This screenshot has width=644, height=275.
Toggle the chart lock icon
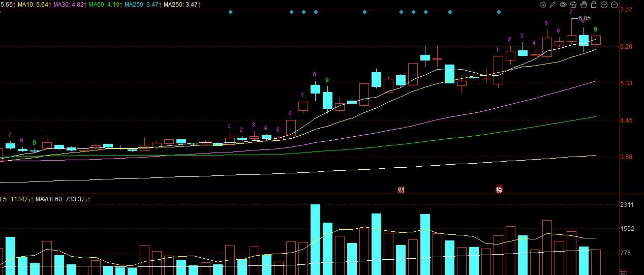[x=594, y=5]
